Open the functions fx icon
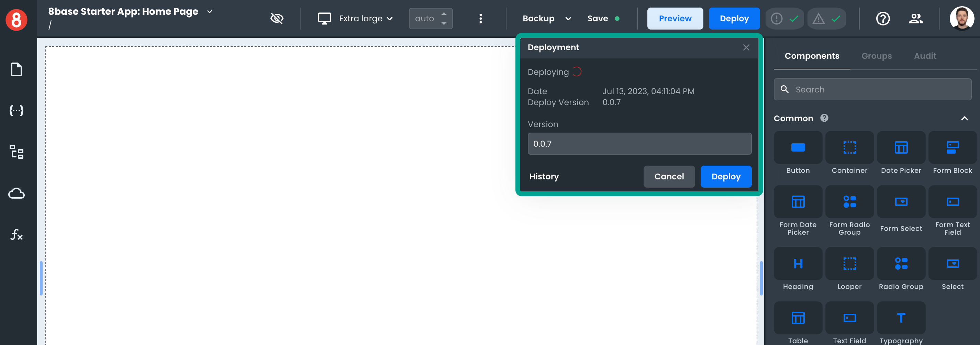Image resolution: width=980 pixels, height=345 pixels. click(16, 234)
